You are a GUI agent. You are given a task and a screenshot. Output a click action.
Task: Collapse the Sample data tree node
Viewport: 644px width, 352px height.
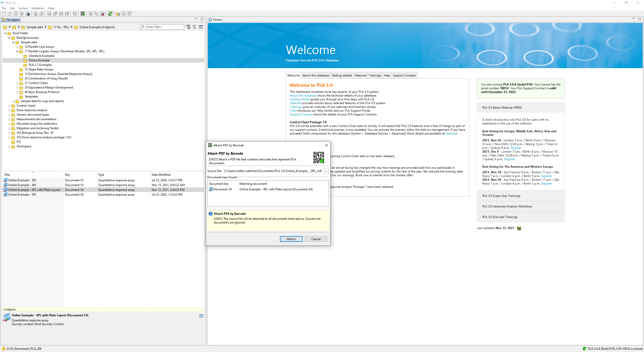13,42
